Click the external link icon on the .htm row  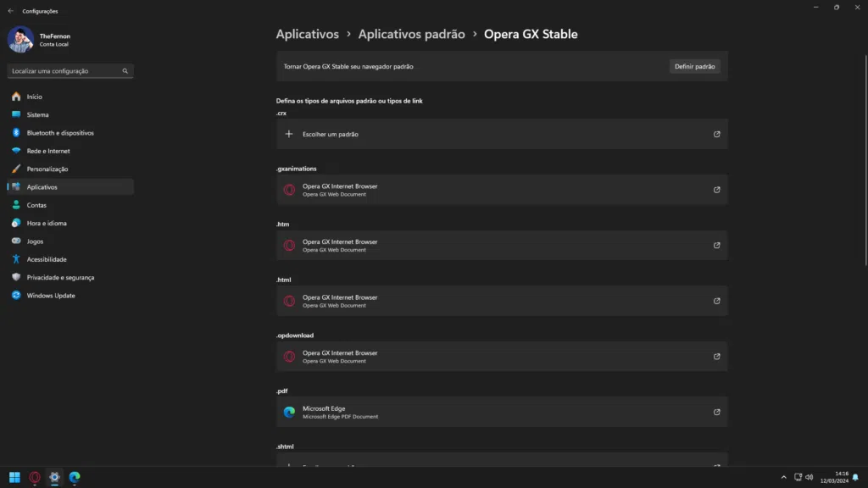tap(716, 245)
